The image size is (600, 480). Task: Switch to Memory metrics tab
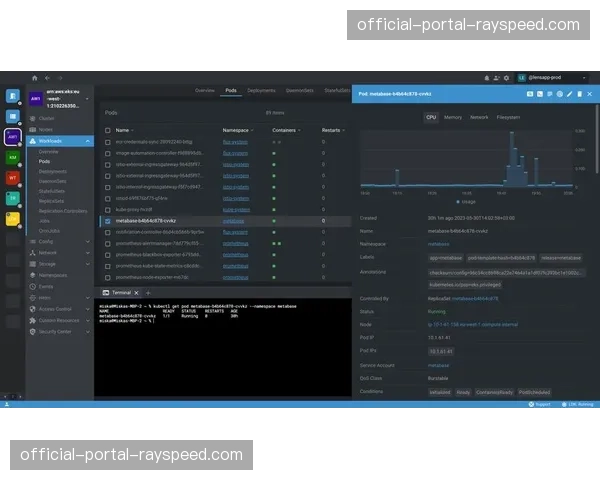[x=453, y=117]
